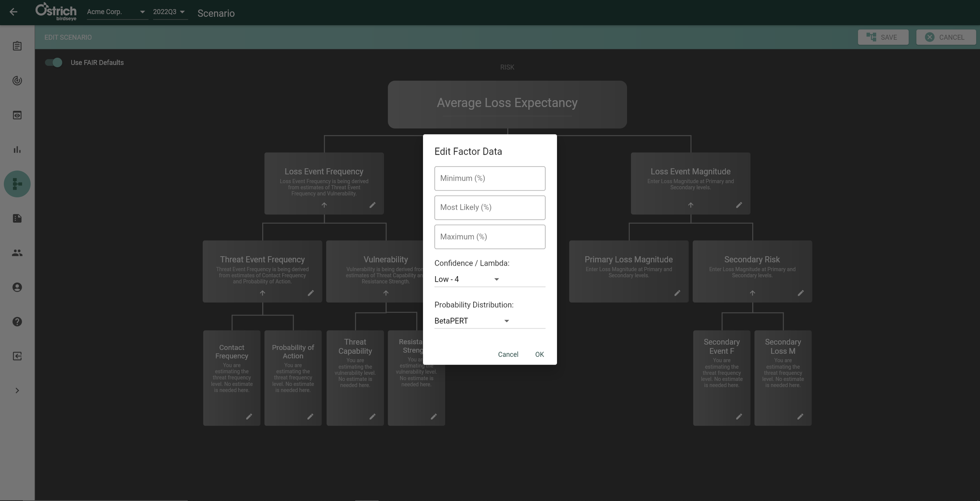The image size is (980, 501).
Task: Click the back arrow in header
Action: click(13, 12)
